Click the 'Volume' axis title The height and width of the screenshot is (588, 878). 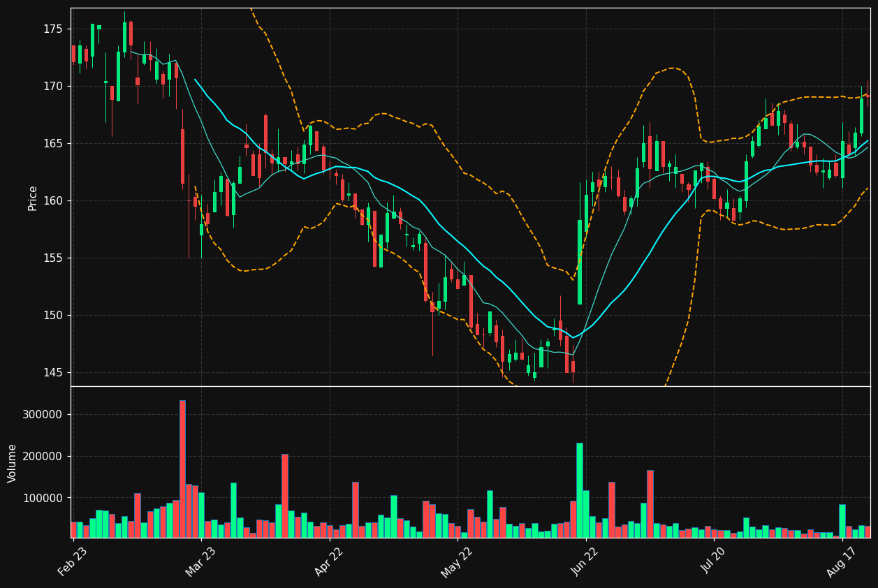pos(13,463)
